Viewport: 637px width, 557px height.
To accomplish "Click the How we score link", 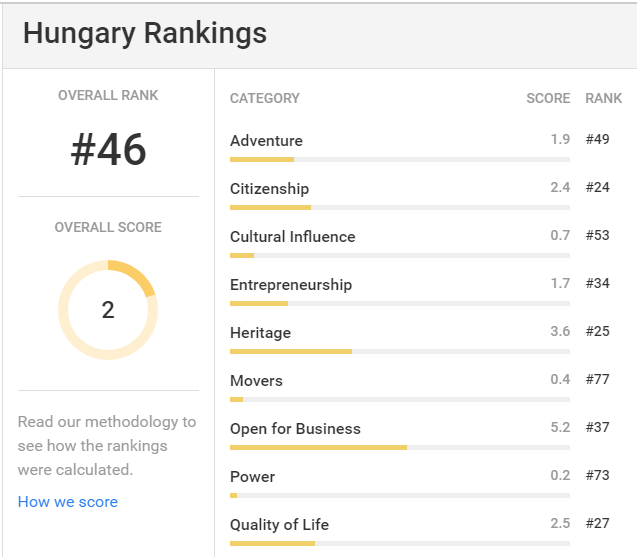I will pos(68,502).
